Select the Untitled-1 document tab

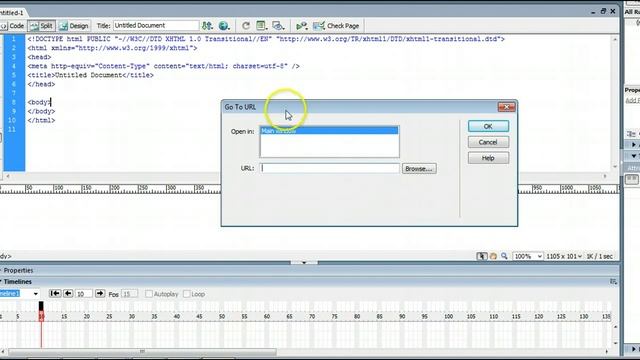click(12, 13)
